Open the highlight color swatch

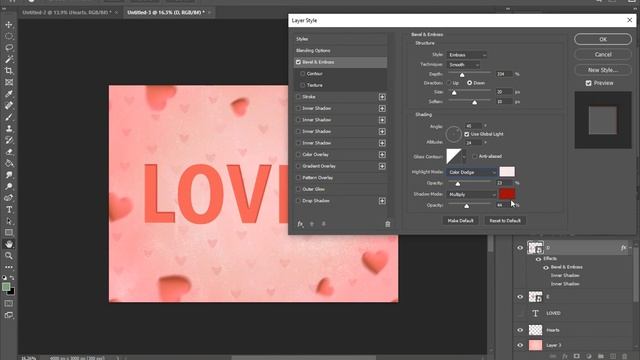coord(507,171)
